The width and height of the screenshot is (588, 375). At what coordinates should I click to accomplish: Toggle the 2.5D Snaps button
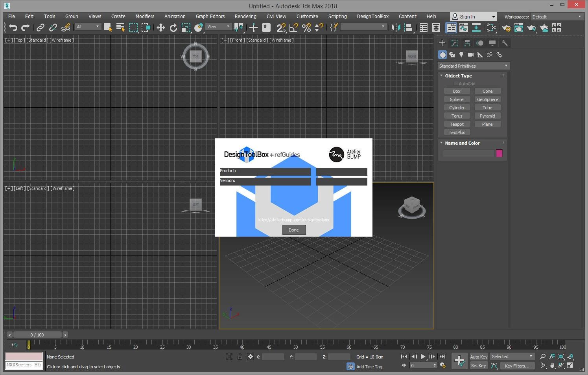(281, 28)
